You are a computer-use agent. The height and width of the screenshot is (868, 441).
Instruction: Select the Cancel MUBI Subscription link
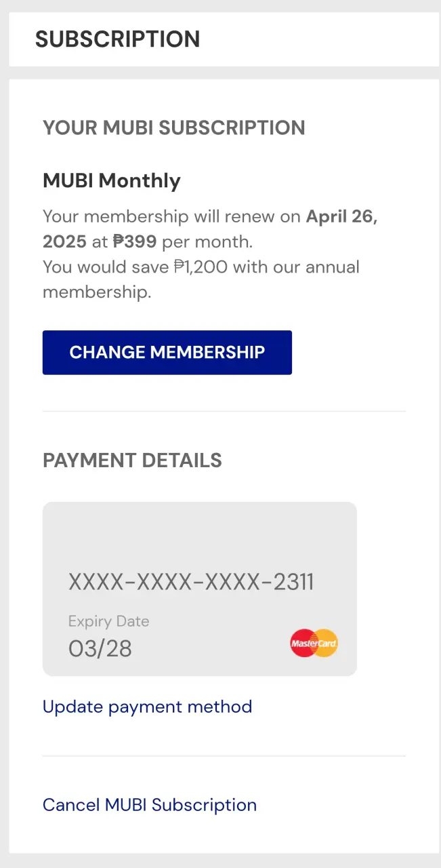150,805
